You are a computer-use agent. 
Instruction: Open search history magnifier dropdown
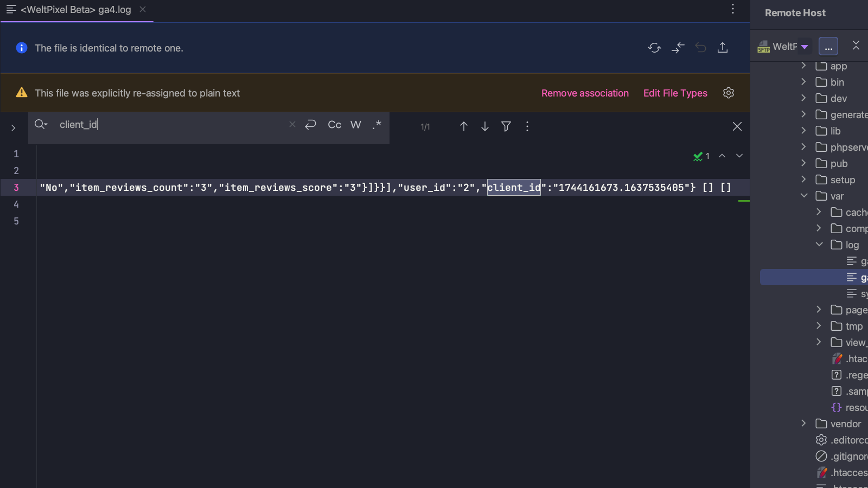click(x=41, y=125)
